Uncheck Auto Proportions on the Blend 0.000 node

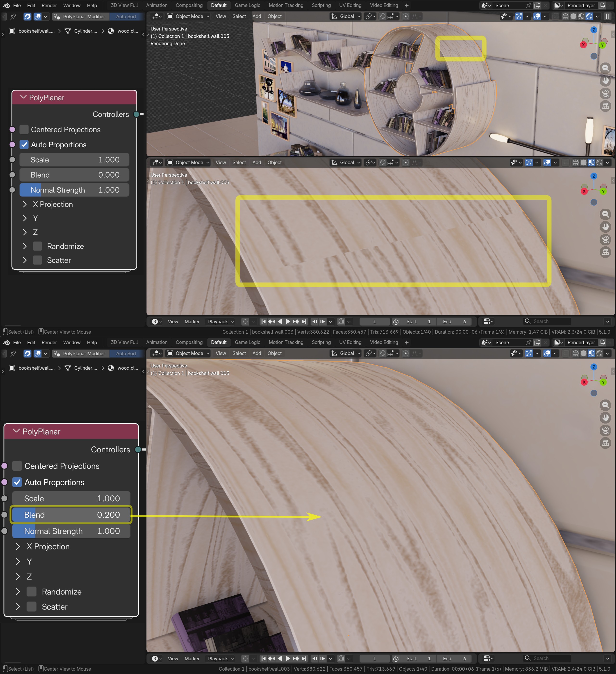24,145
